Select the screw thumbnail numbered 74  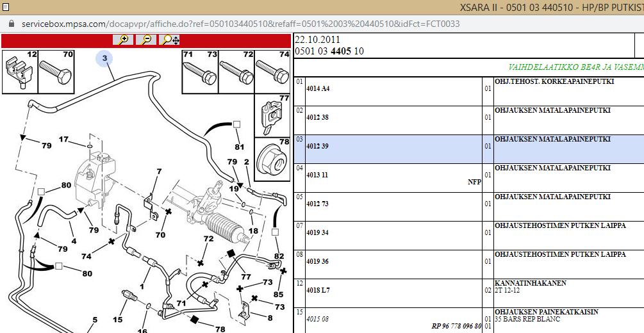[x=272, y=71]
